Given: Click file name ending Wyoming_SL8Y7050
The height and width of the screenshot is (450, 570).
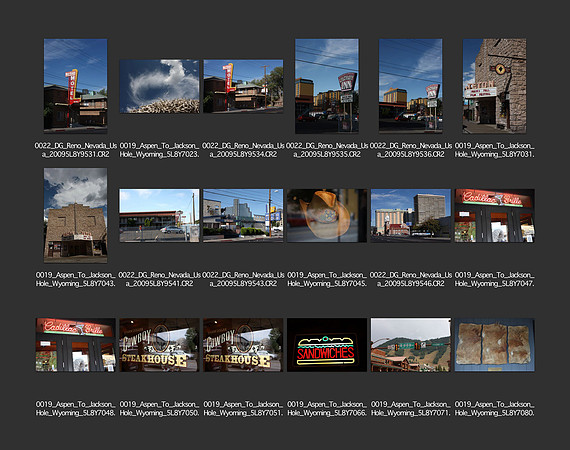Looking at the screenshot, I should 159,409.
